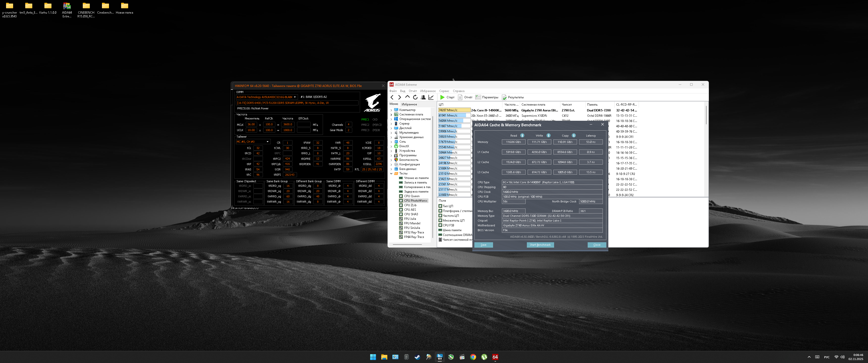
Task: Click the Refresh icon in AIDA64 toolbar
Action: pyautogui.click(x=415, y=97)
